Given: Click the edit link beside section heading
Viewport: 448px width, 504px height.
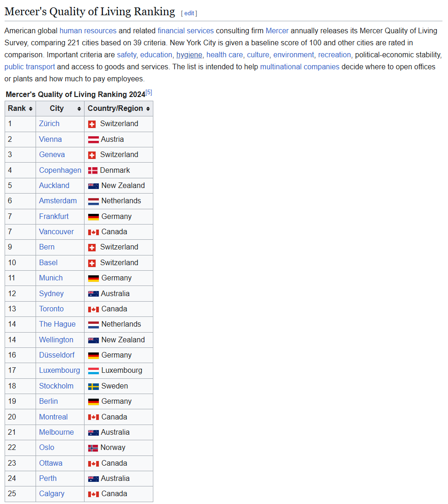Looking at the screenshot, I should pyautogui.click(x=189, y=13).
